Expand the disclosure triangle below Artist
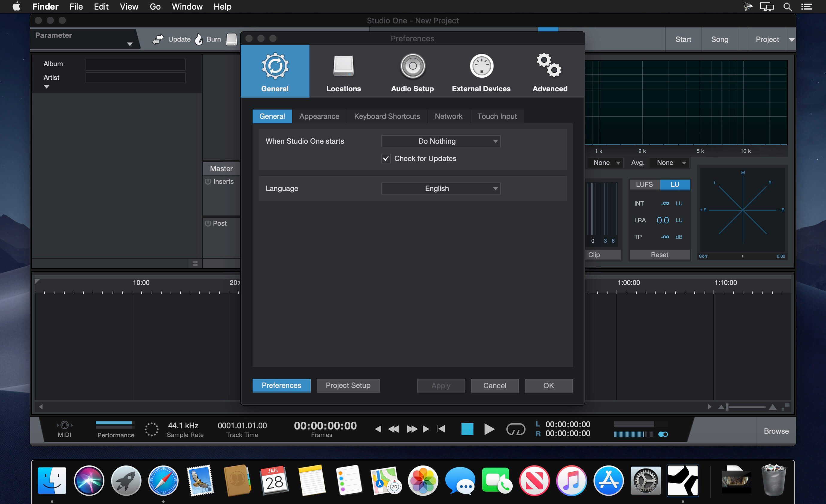The image size is (826, 504). tap(47, 87)
